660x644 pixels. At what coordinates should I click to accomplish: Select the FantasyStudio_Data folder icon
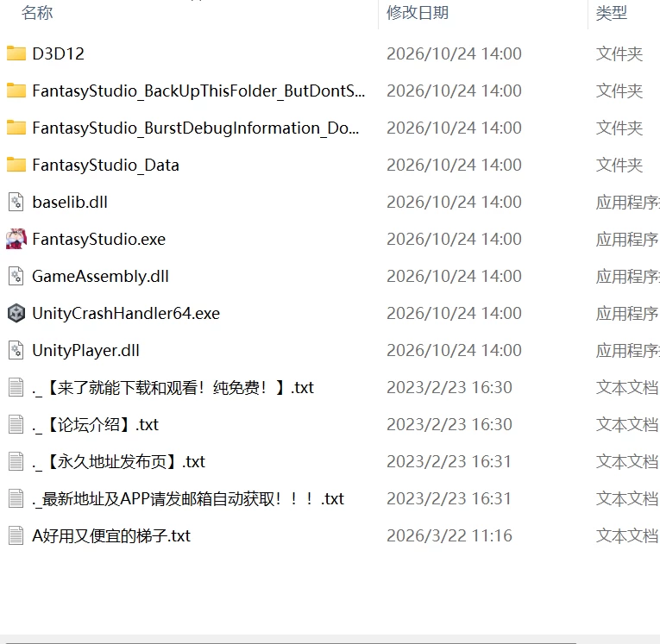pyautogui.click(x=16, y=165)
